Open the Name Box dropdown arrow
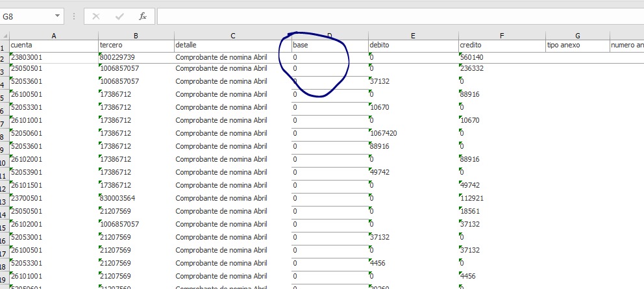 pos(58,16)
